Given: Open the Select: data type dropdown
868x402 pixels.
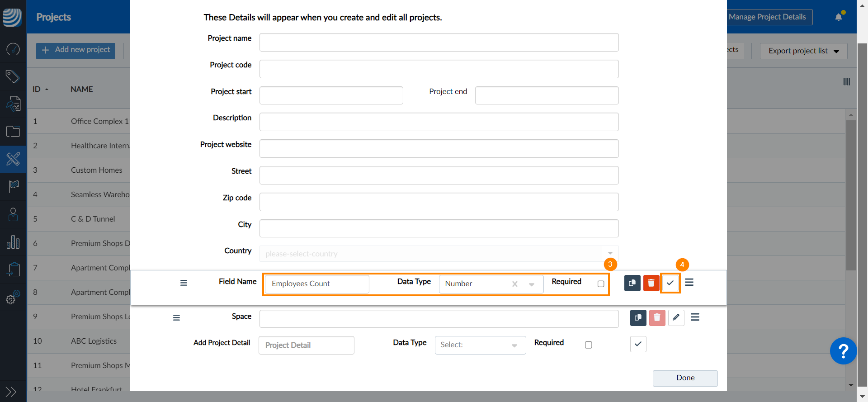Looking at the screenshot, I should (480, 345).
